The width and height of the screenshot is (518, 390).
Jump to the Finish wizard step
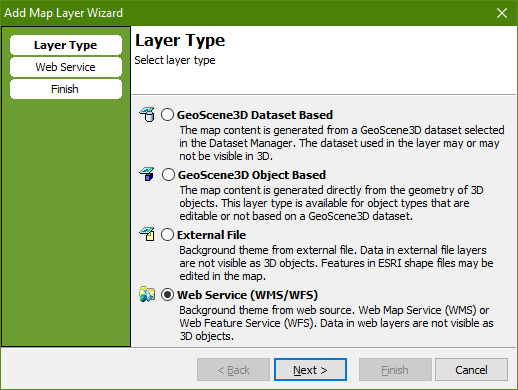point(66,89)
